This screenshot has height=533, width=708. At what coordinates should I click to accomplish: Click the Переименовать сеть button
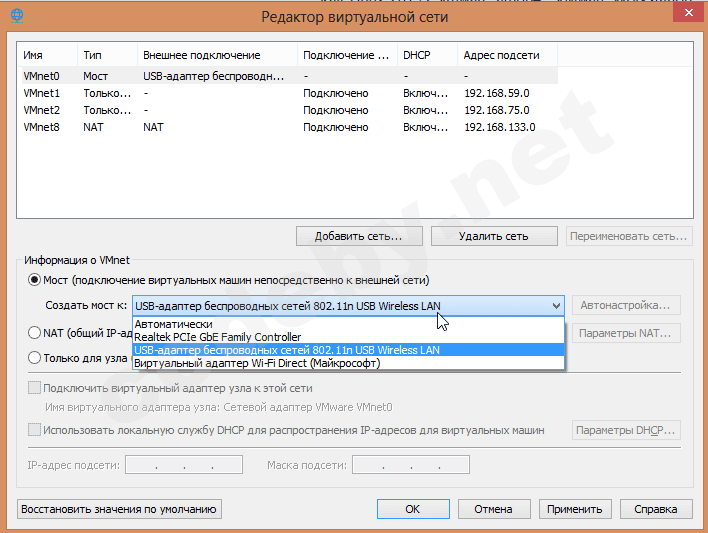point(629,236)
